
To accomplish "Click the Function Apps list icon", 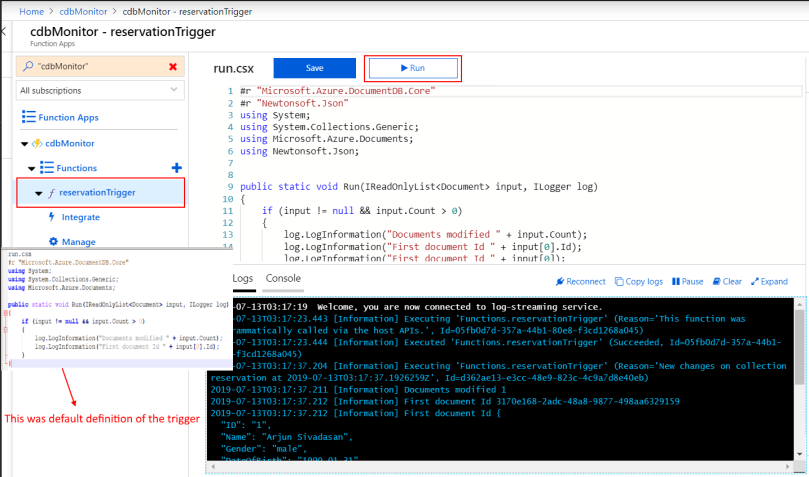I will pyautogui.click(x=28, y=117).
